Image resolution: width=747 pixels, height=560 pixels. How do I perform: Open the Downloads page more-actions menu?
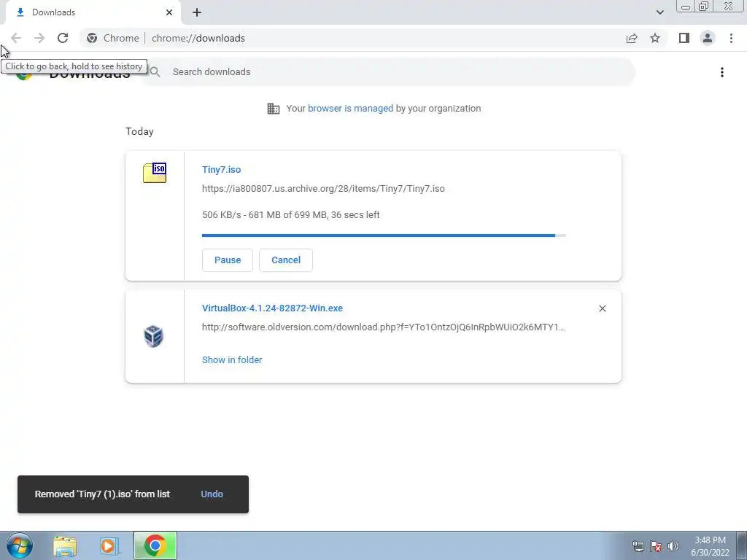point(721,72)
